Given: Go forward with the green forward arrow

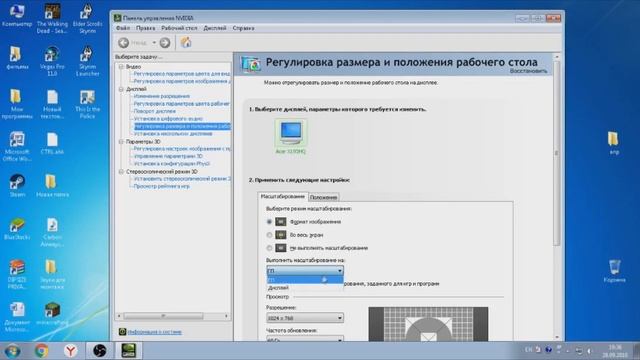Looking at the screenshot, I should [x=165, y=42].
